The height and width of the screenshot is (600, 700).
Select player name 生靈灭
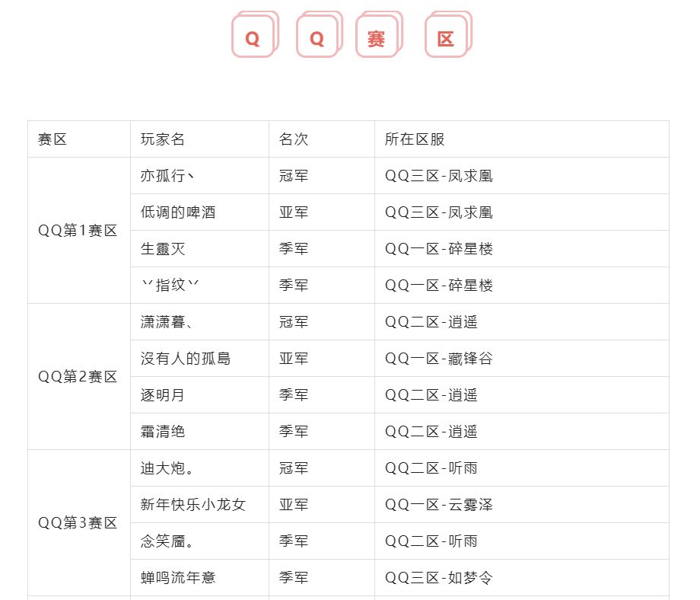tap(163, 249)
